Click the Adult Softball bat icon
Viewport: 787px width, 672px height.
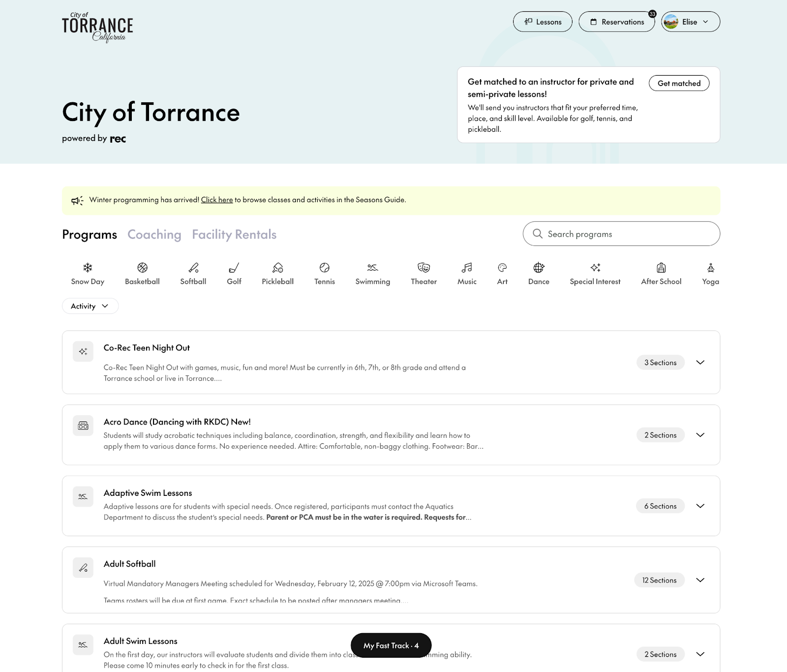tap(83, 568)
